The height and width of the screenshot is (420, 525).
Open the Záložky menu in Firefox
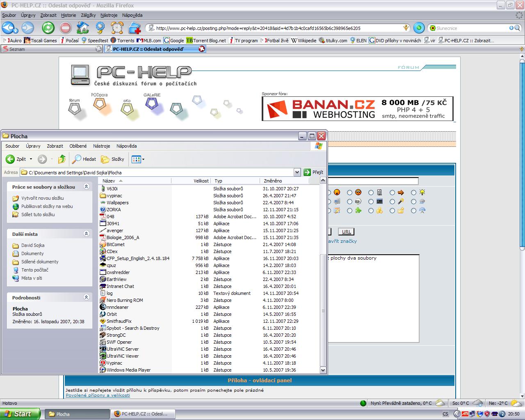click(x=88, y=15)
